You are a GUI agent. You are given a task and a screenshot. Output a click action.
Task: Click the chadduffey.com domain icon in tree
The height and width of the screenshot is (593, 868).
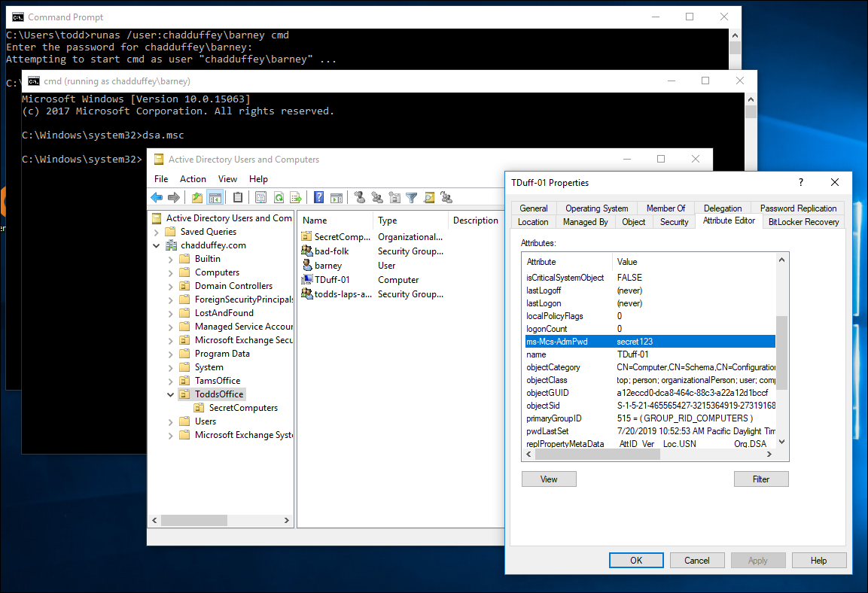pos(172,245)
